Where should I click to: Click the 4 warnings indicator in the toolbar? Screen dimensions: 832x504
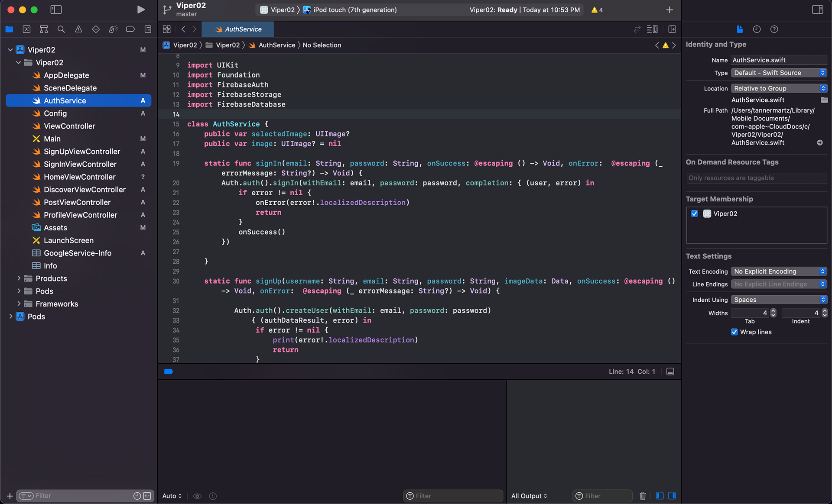(x=597, y=10)
